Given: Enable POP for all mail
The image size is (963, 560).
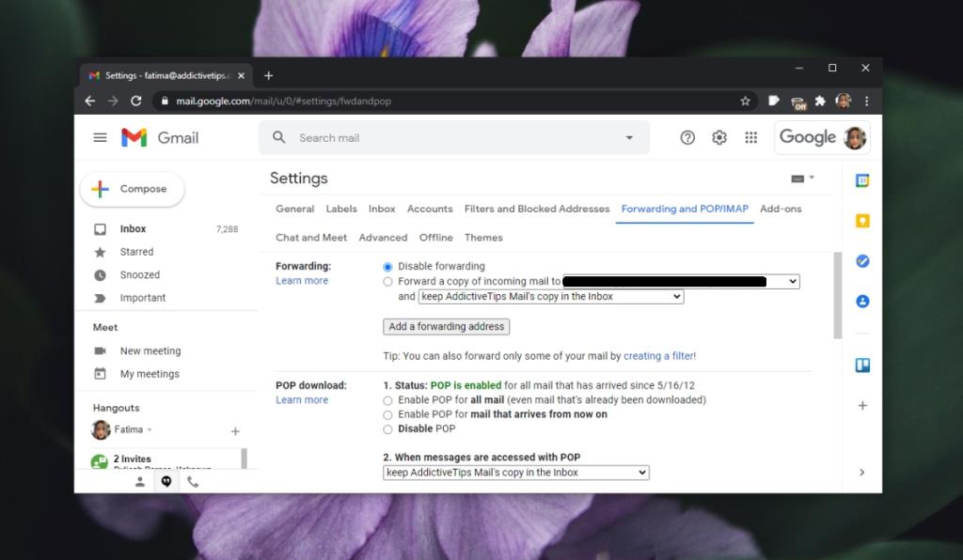Looking at the screenshot, I should pyautogui.click(x=387, y=399).
